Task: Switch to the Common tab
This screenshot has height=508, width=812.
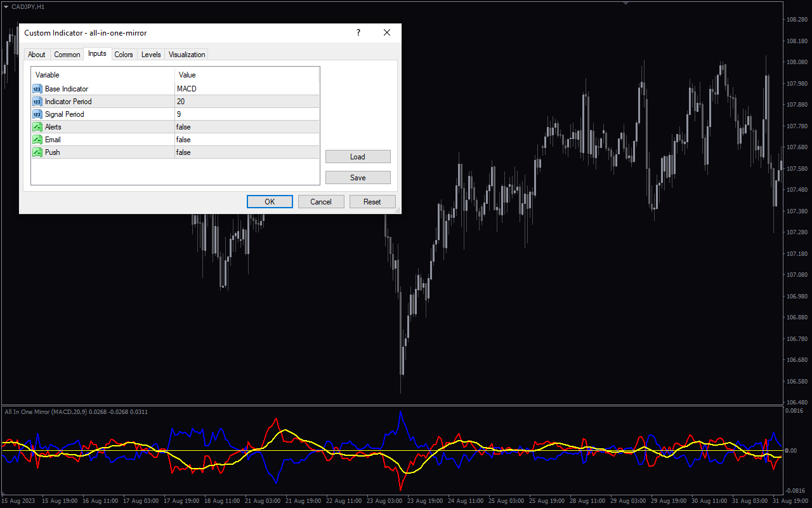Action: 67,55
